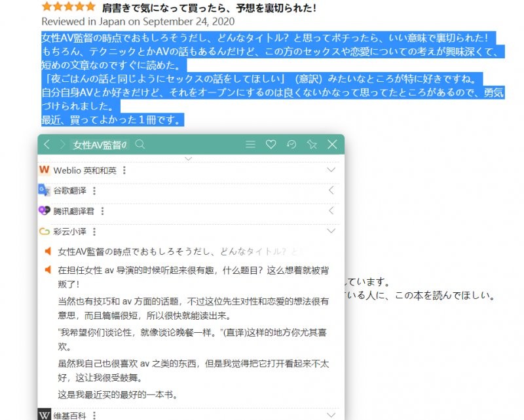Collapse the 彩云小译 section chevron
Image resolution: width=524 pixels, height=420 pixels.
click(331, 231)
